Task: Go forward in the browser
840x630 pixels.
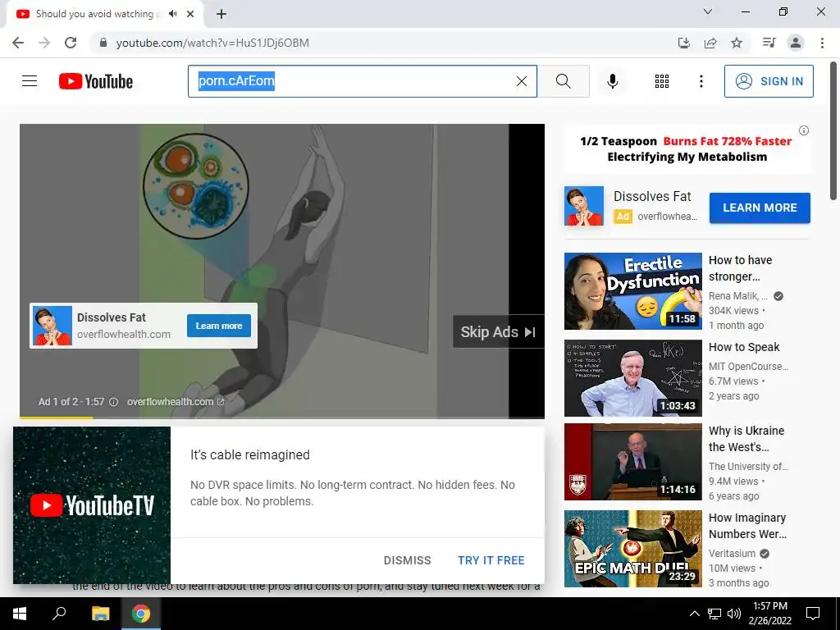Action: pos(44,43)
